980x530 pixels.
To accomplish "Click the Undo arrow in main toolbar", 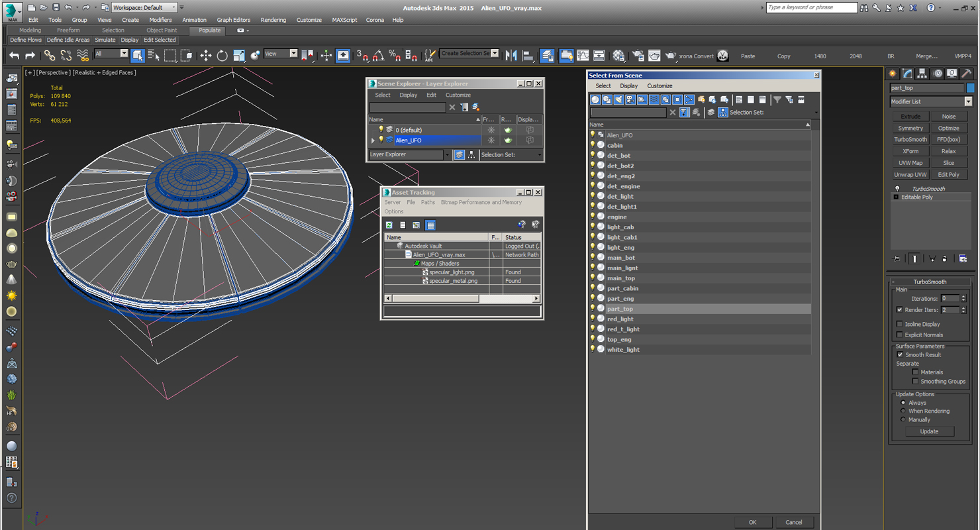I will [14, 56].
